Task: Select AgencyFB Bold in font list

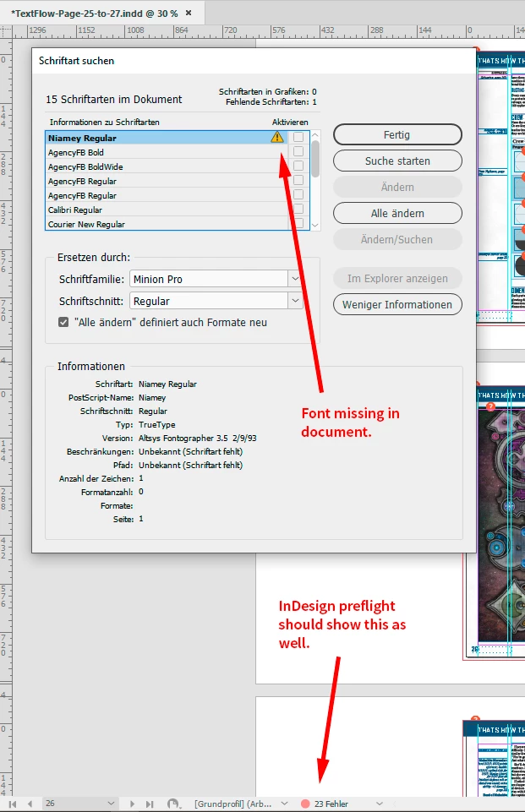Action: tap(167, 152)
